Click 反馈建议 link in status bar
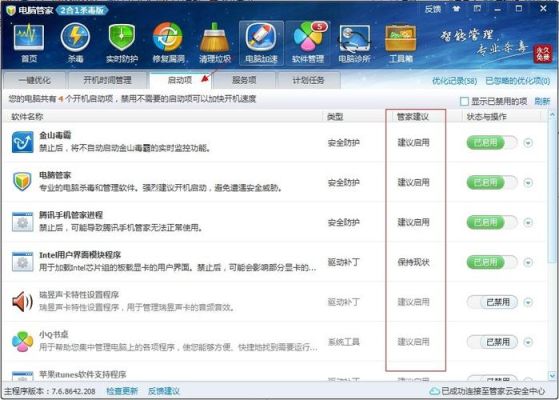This screenshot has height=400, width=559. point(164,391)
